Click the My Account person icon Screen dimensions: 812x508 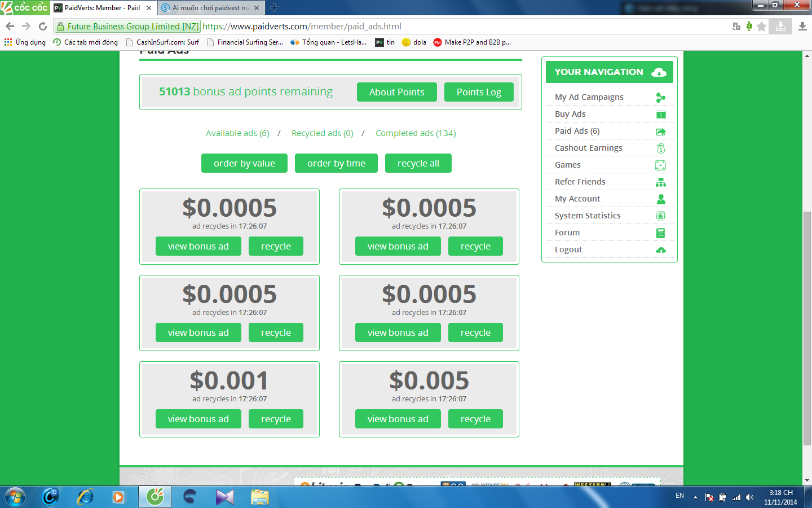coord(661,199)
